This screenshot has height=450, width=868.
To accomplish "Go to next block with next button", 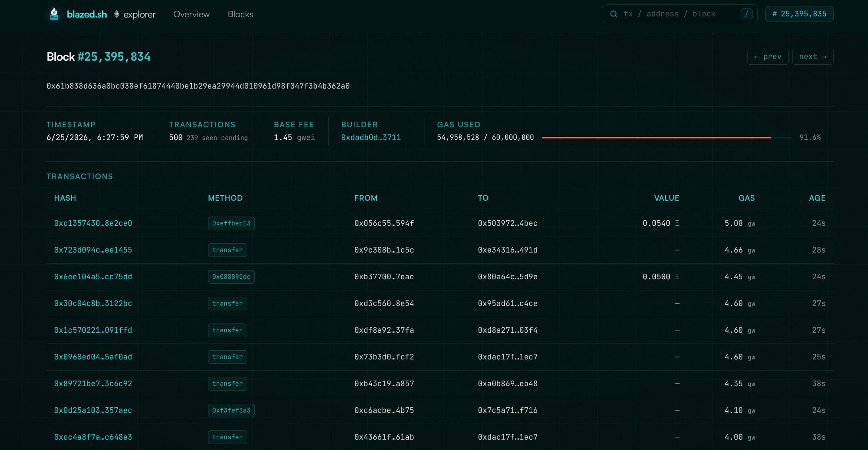I will coord(813,57).
